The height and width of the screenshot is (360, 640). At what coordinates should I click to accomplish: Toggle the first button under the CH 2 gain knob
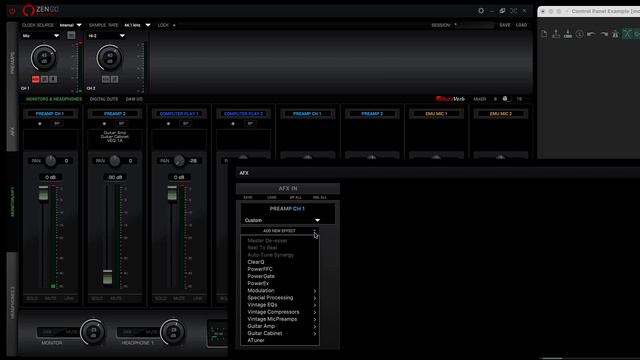point(106,79)
